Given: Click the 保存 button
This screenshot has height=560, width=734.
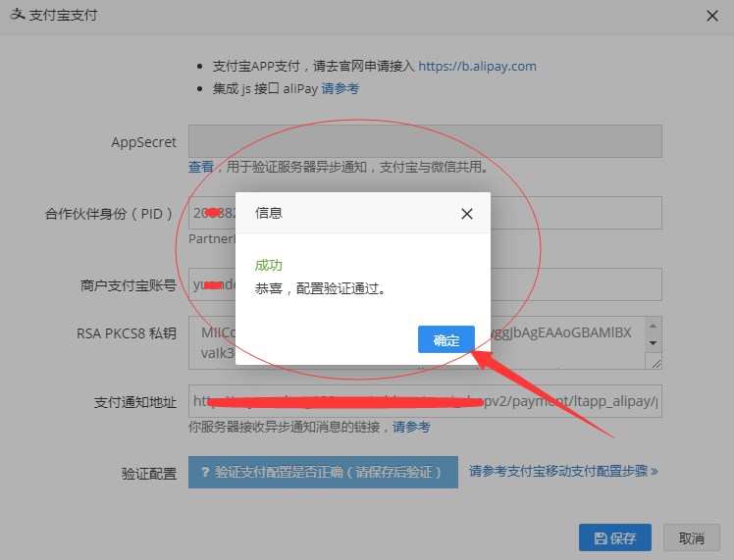Looking at the screenshot, I should tap(615, 537).
